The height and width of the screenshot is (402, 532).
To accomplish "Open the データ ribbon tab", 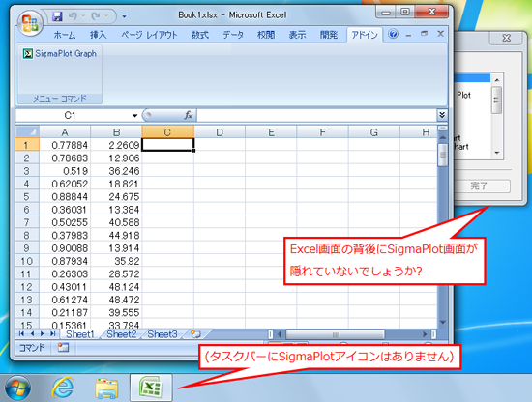I will coord(233,35).
